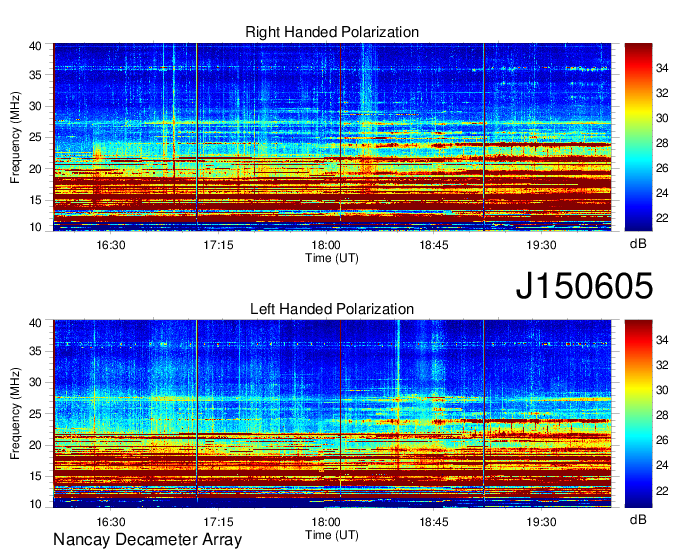Image resolution: width=680 pixels, height=552 pixels.
Task: Click Frequency (MHz) axis label on Right Handed plot
Action: 15,137
